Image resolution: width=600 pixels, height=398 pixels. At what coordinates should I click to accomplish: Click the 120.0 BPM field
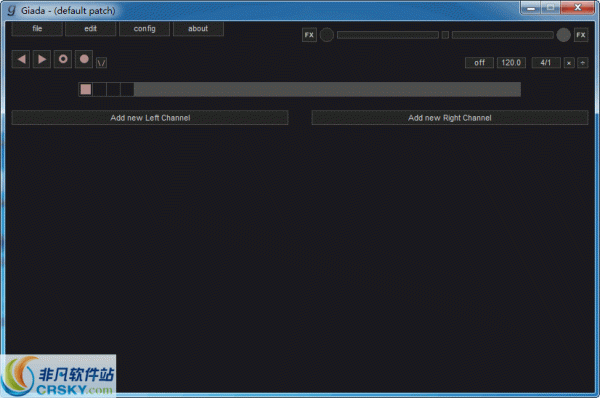pyautogui.click(x=511, y=63)
